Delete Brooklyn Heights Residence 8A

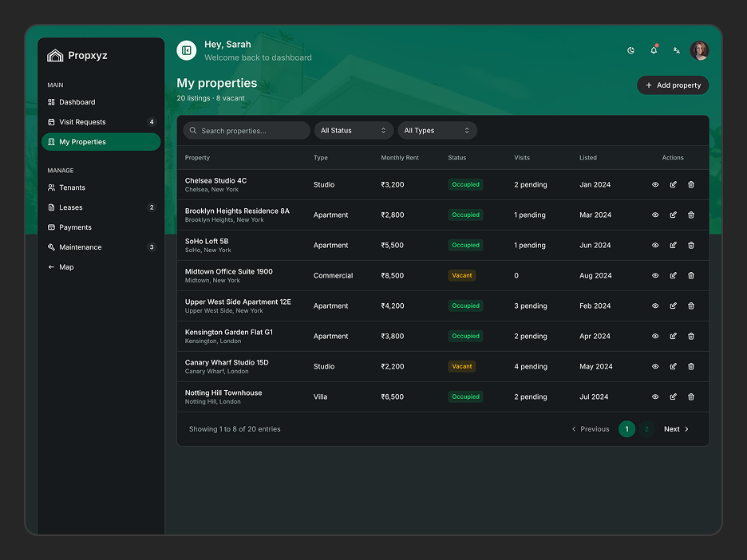[691, 215]
